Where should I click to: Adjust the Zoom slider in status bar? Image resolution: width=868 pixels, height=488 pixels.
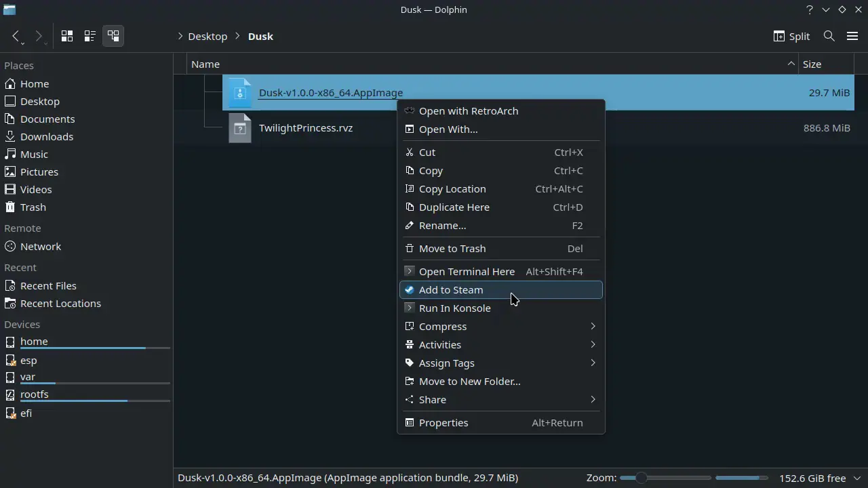tap(665, 478)
